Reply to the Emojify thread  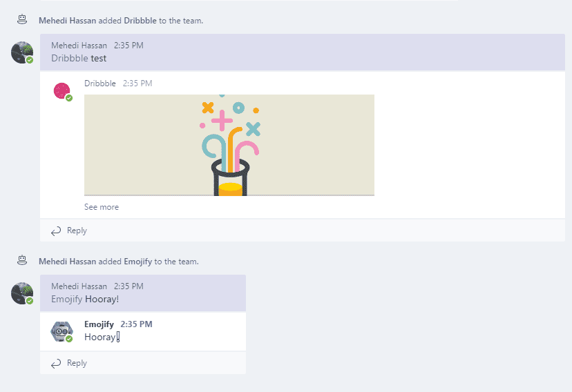(77, 363)
